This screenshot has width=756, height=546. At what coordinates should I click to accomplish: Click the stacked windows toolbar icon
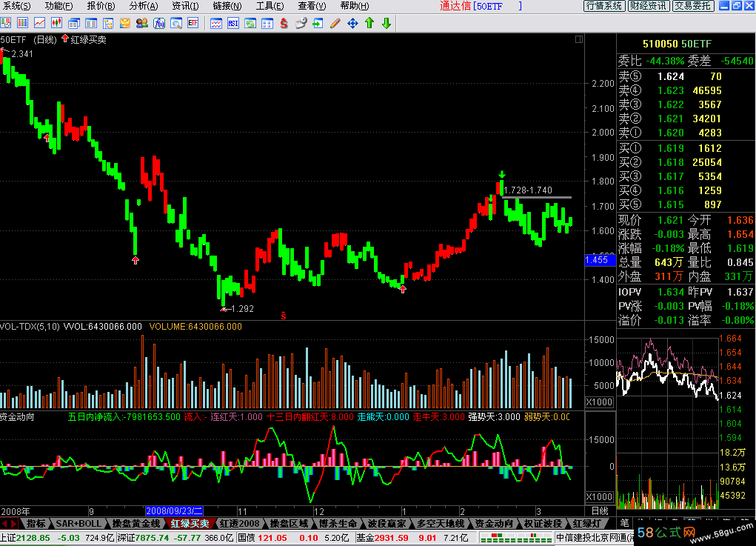click(x=74, y=23)
